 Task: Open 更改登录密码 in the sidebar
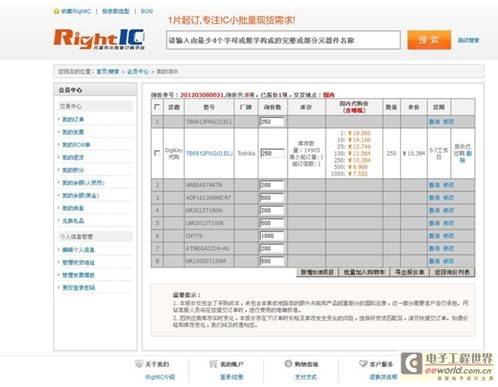[x=78, y=288]
